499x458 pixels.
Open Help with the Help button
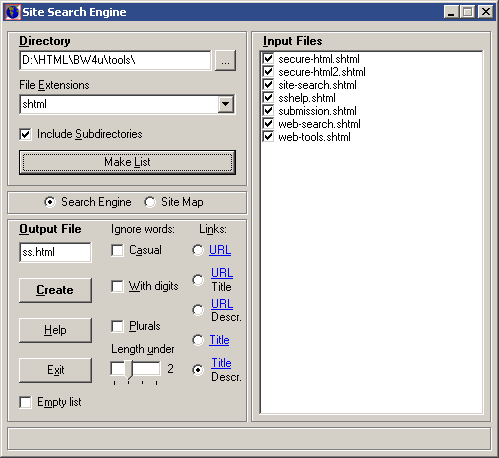(55, 330)
